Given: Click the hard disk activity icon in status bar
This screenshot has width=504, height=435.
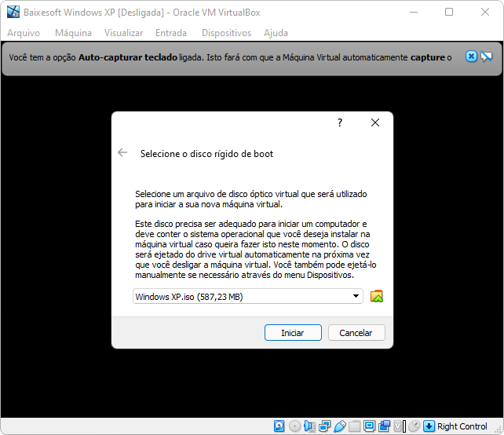Looking at the screenshot, I should click(x=279, y=426).
